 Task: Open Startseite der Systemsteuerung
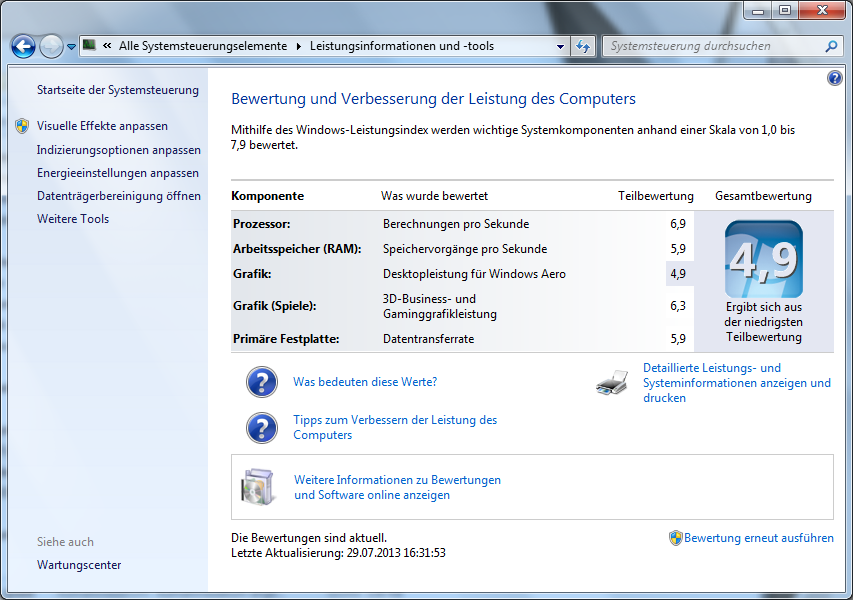pos(118,90)
